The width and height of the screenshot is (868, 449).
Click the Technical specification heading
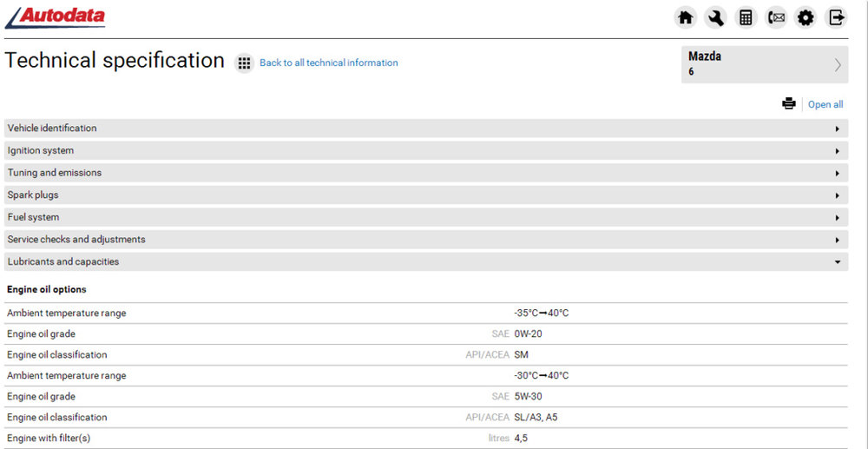point(115,60)
